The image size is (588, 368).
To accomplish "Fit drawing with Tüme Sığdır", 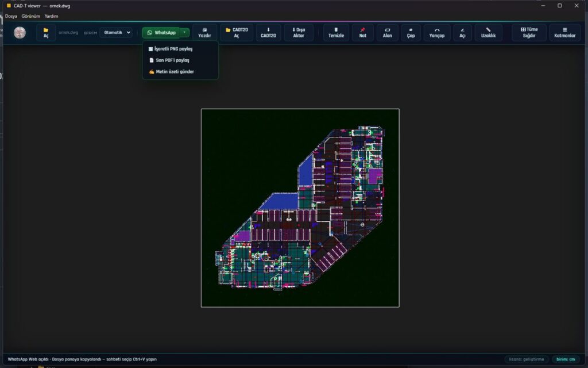I will [x=529, y=33].
